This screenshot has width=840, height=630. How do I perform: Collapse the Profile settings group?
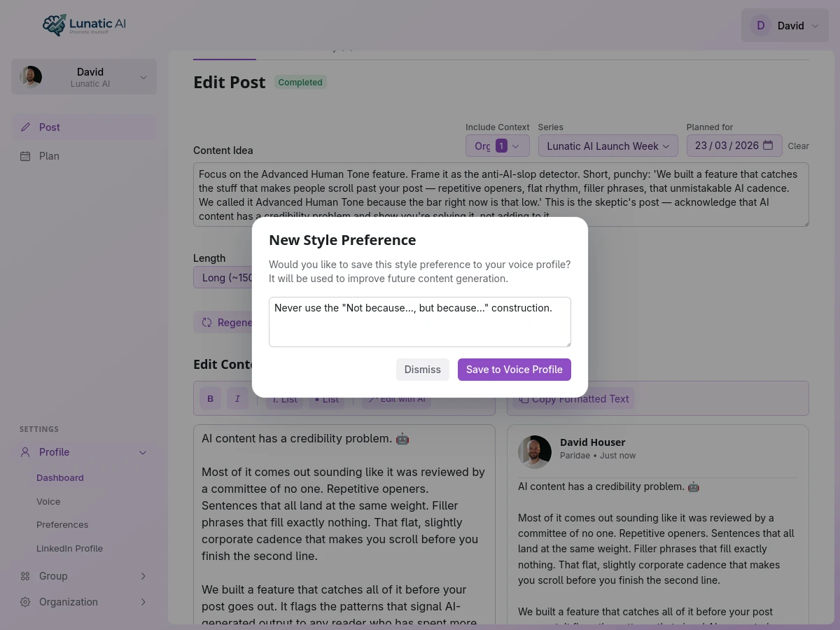(x=84, y=452)
